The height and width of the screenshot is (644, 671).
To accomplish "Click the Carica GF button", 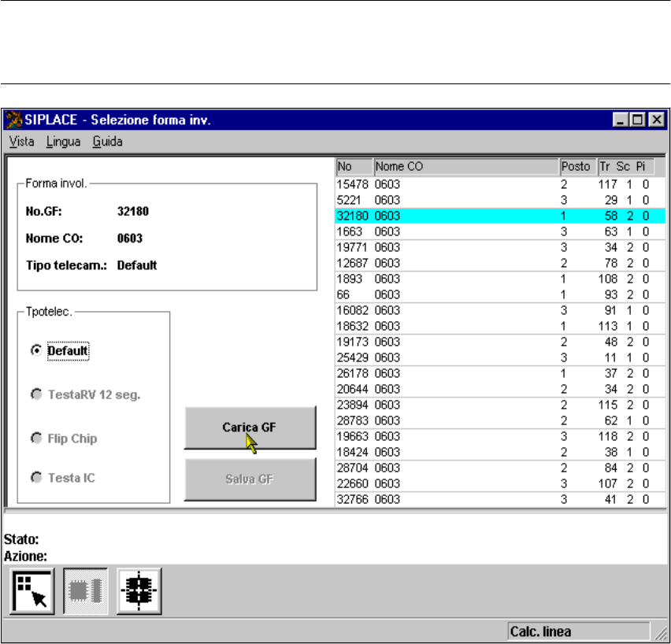I will click(x=250, y=427).
